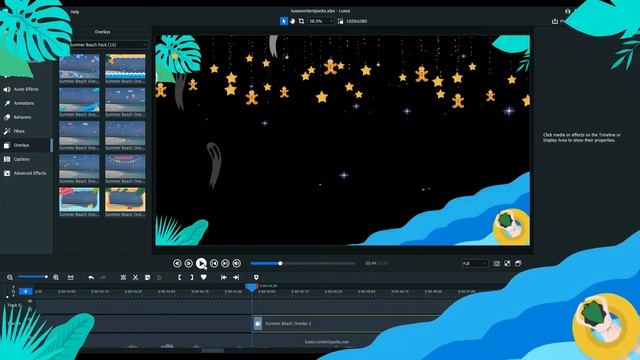The width and height of the screenshot is (640, 360).
Task: Click the timeline playhead marker
Action: 251,288
